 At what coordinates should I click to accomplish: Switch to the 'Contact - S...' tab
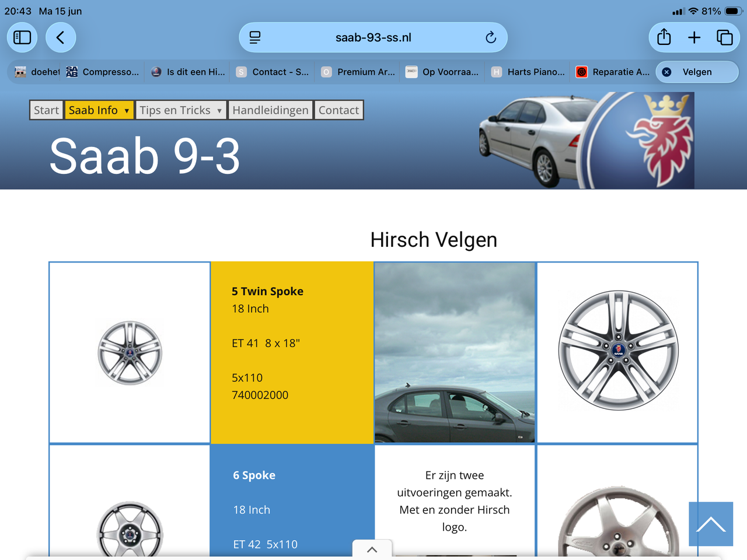272,72
